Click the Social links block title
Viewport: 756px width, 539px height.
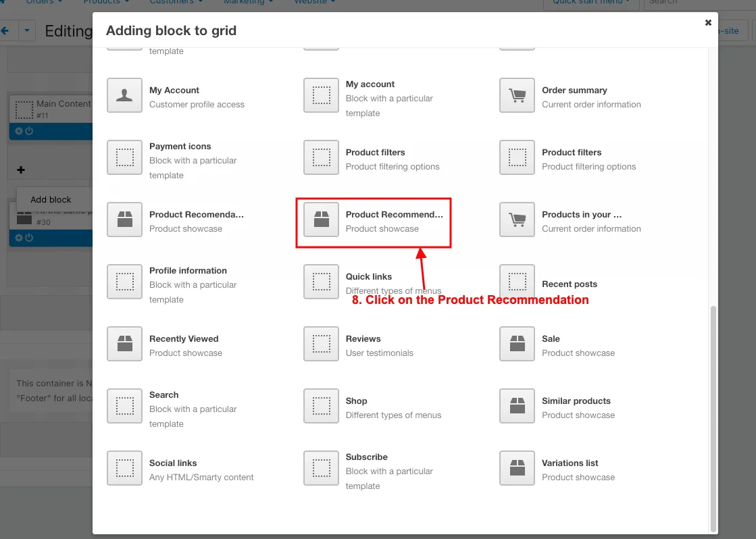click(x=172, y=463)
